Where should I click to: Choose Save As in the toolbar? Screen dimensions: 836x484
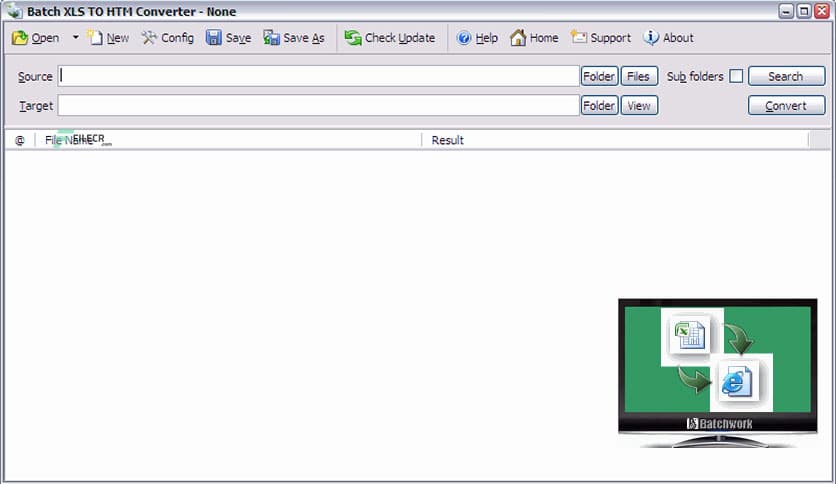coord(294,38)
